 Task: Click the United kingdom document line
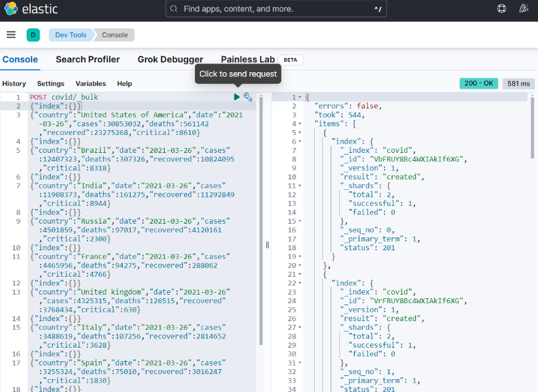coord(130,301)
